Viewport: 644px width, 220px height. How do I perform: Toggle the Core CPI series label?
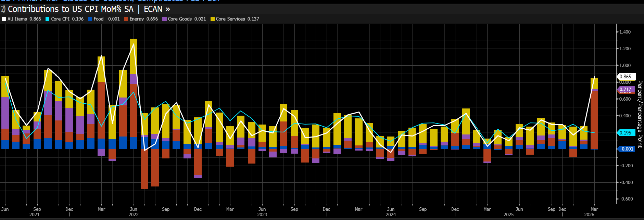(x=60, y=19)
